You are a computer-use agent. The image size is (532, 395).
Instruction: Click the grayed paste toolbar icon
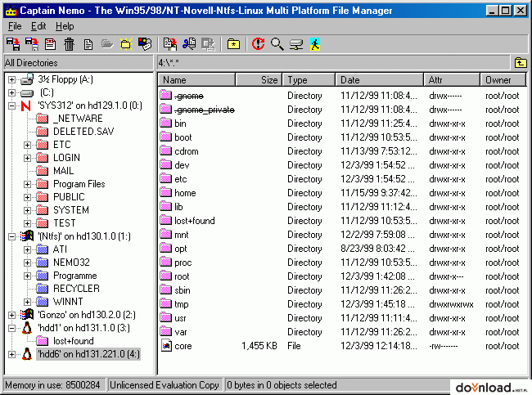(208, 44)
